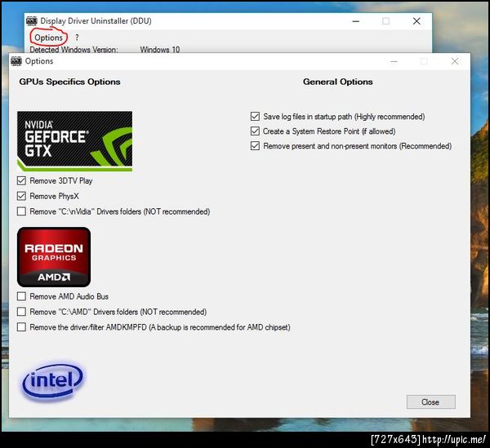
Task: Click the Windows 10 detected version text
Action: (x=160, y=49)
